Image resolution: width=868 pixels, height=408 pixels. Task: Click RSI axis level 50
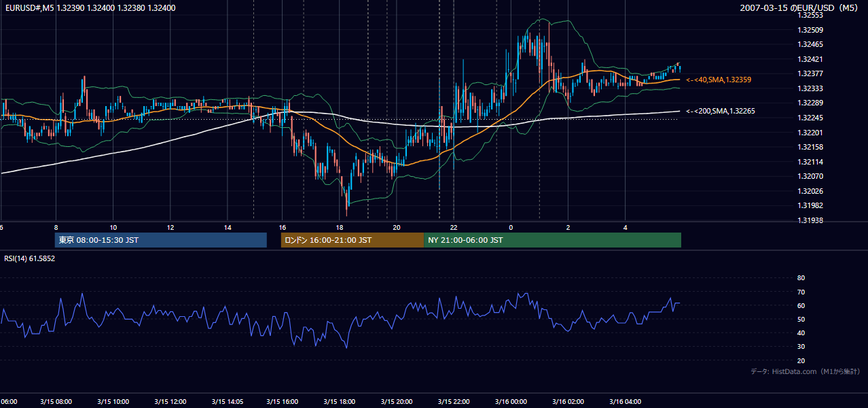click(801, 319)
